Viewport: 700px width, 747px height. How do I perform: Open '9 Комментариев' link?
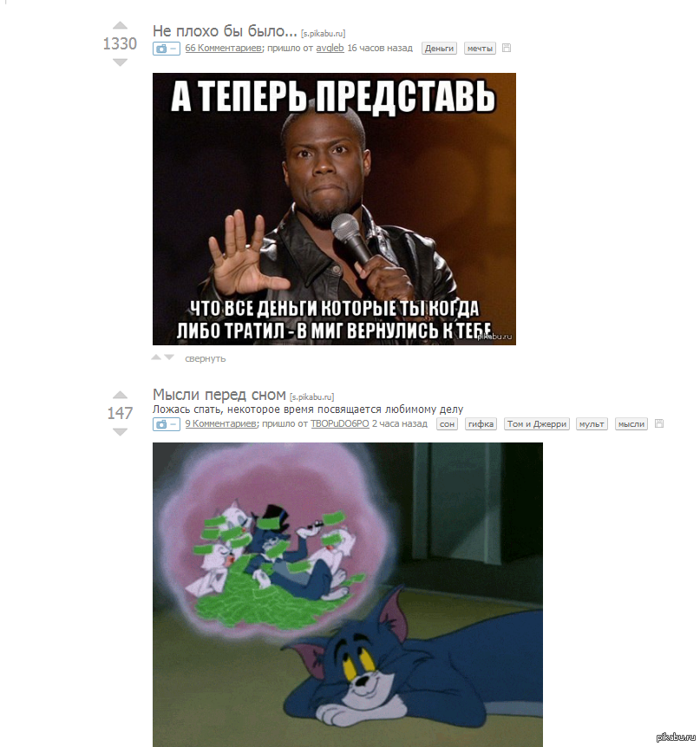221,423
